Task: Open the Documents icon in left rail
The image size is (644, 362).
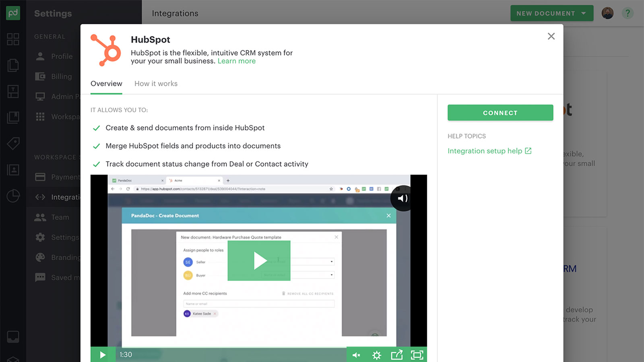Action: [x=13, y=65]
